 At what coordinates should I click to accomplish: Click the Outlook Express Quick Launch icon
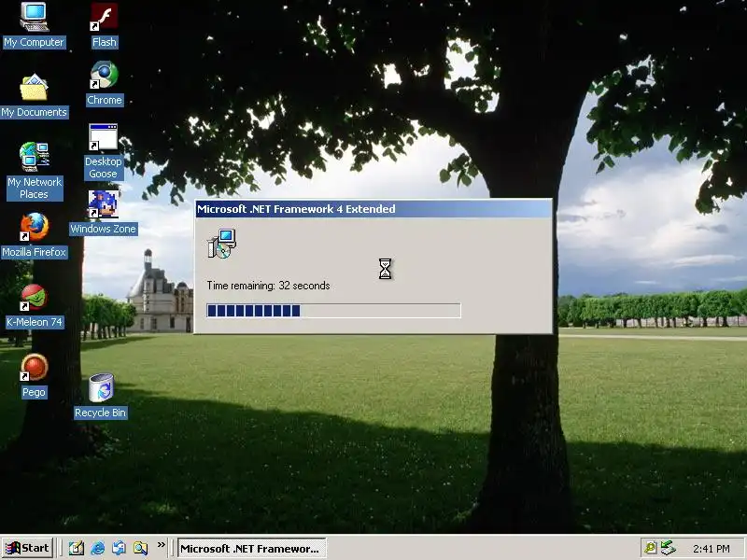click(x=120, y=548)
